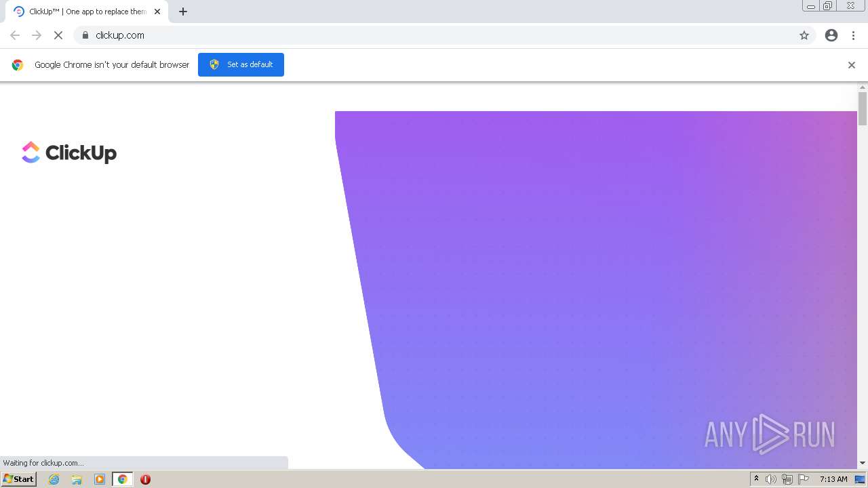Restore down the Chrome window
Image resolution: width=868 pixels, height=488 pixels.
[828, 6]
